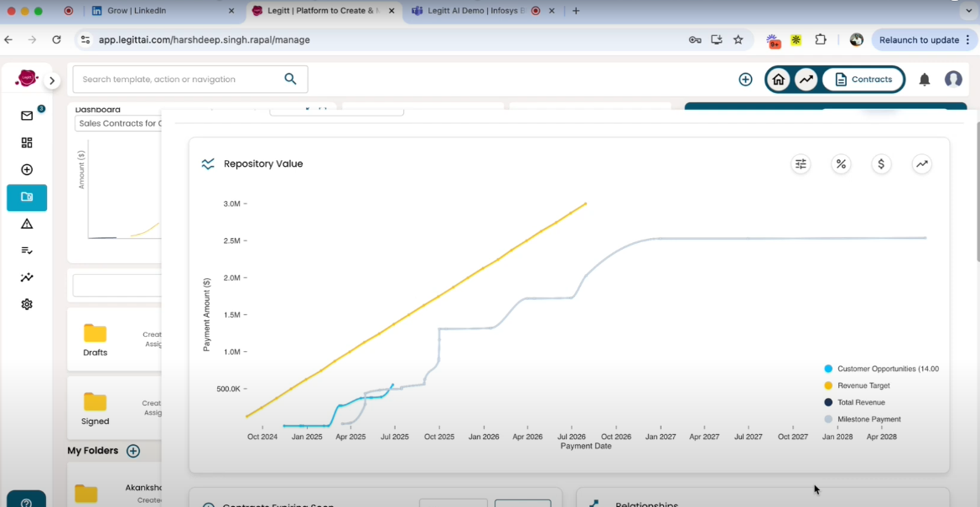The height and width of the screenshot is (507, 980).
Task: Reload the page
Action: [x=56, y=39]
